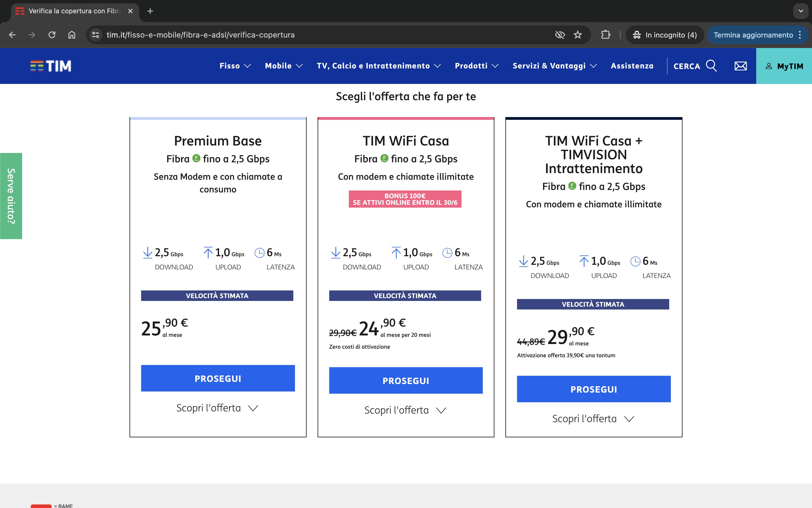Click PROSEGUI for TIM WiFi Casa + TIMVISION
The image size is (812, 508).
[x=594, y=389]
